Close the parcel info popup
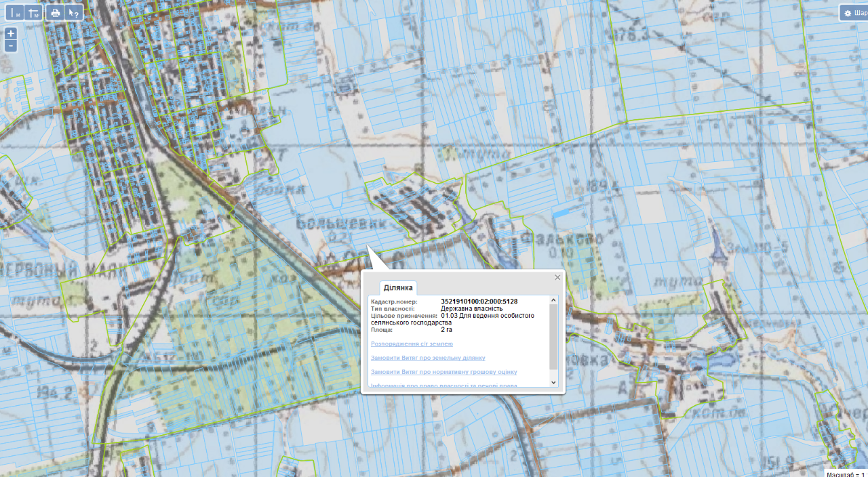Screen dimensions: 868x477 557,277
